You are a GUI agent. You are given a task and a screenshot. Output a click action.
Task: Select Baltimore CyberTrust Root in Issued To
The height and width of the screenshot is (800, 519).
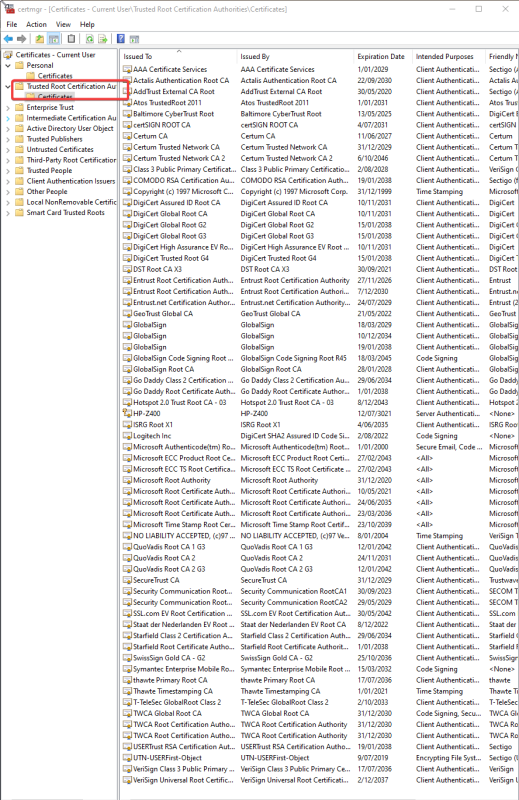coord(174,114)
